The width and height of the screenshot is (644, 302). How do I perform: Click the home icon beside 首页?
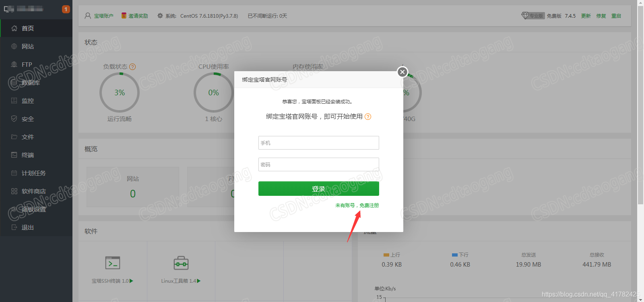pos(14,28)
